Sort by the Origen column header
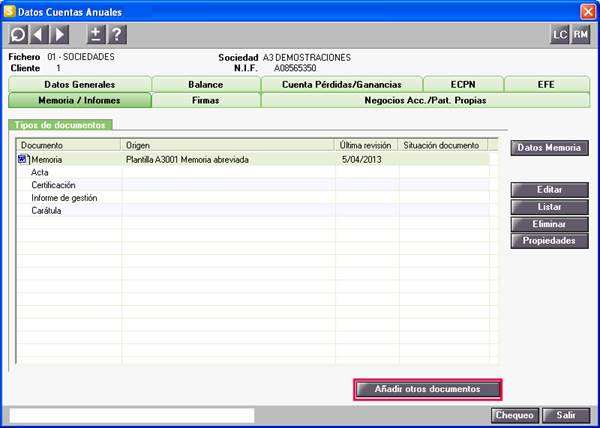The image size is (600, 428). pos(228,145)
